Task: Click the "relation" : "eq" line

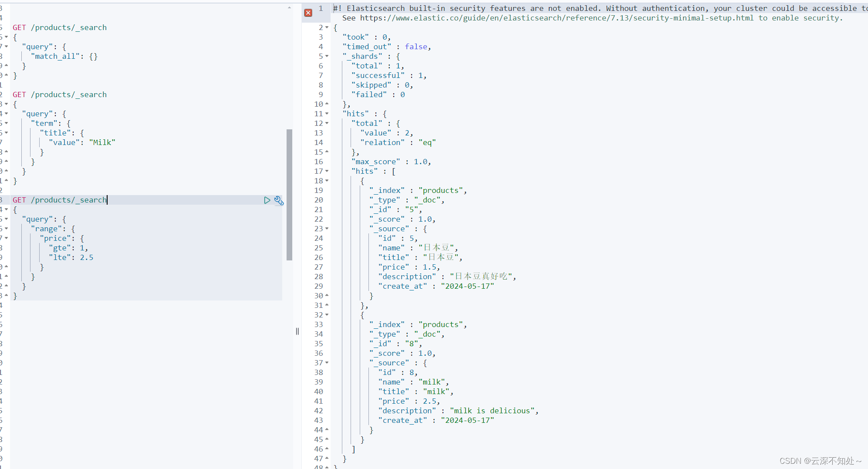Action: [x=398, y=142]
